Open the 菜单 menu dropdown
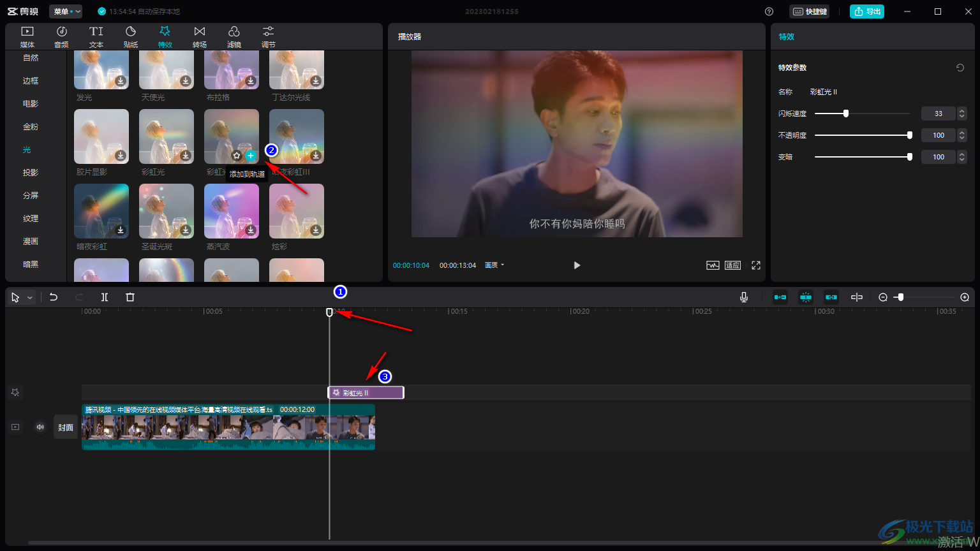The height and width of the screenshot is (551, 980). pos(66,11)
